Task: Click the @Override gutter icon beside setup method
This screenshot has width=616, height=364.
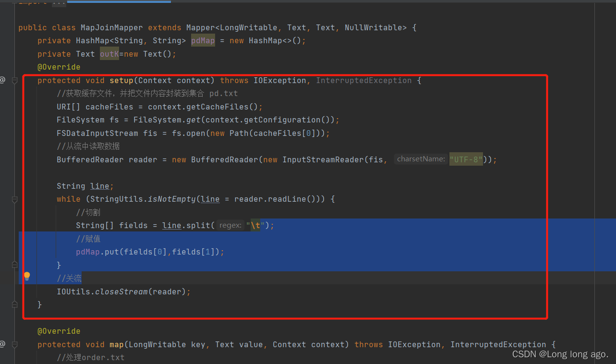Action: point(2,80)
